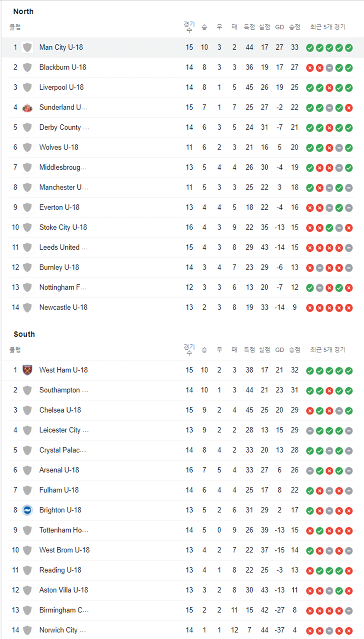
Task: Click the North table 승점 column header
Action: pos(295,27)
